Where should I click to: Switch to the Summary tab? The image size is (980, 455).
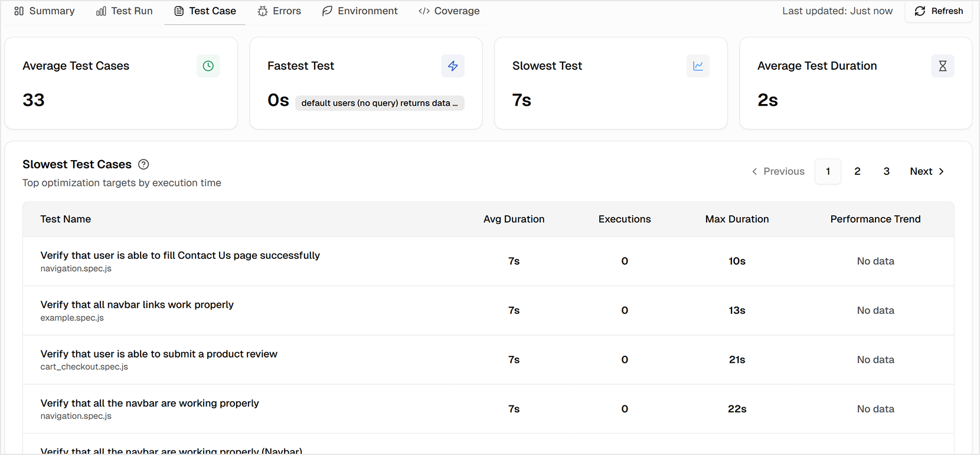point(44,11)
